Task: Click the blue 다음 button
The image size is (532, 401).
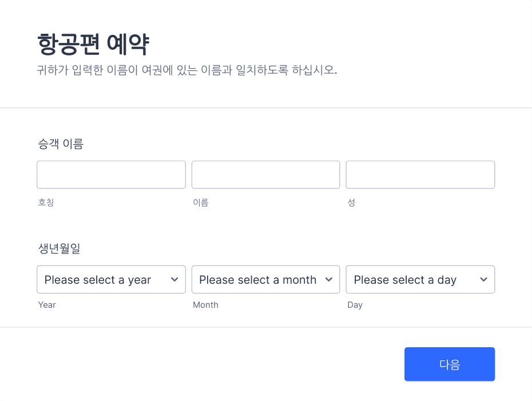Action: coord(450,364)
